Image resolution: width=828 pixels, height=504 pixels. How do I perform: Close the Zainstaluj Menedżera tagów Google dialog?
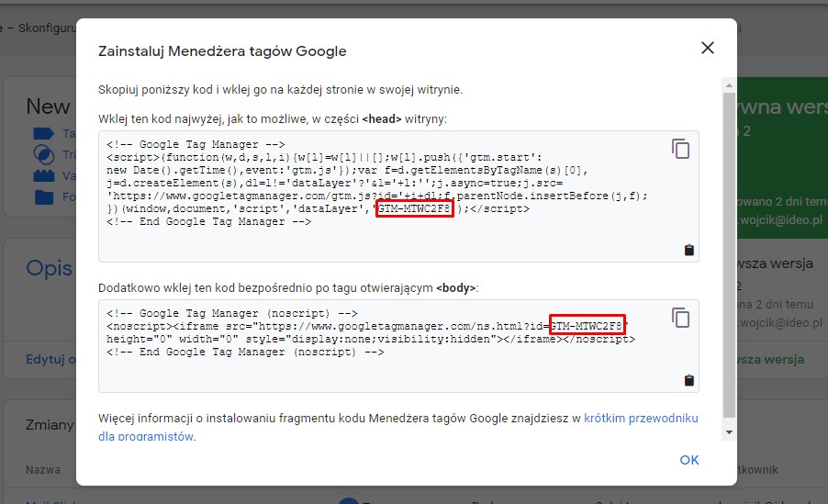[x=707, y=48]
